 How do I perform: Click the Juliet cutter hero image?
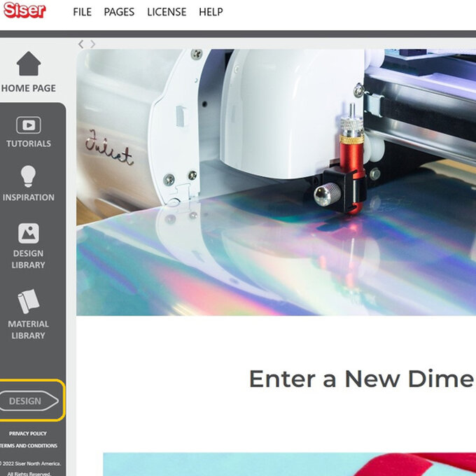276,182
